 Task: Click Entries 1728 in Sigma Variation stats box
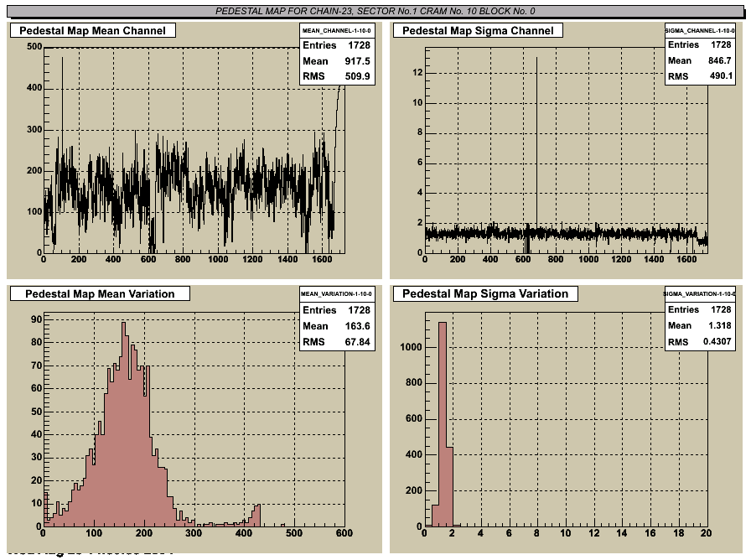(x=700, y=309)
